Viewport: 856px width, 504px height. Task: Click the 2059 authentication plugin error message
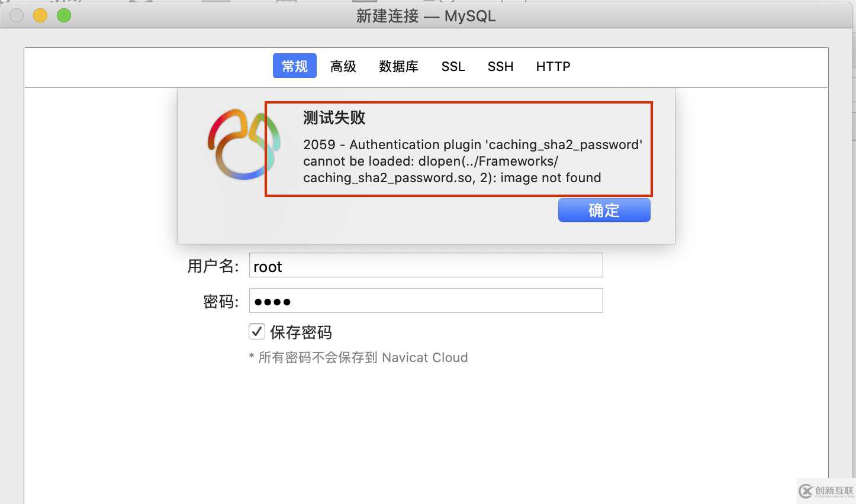coord(472,161)
